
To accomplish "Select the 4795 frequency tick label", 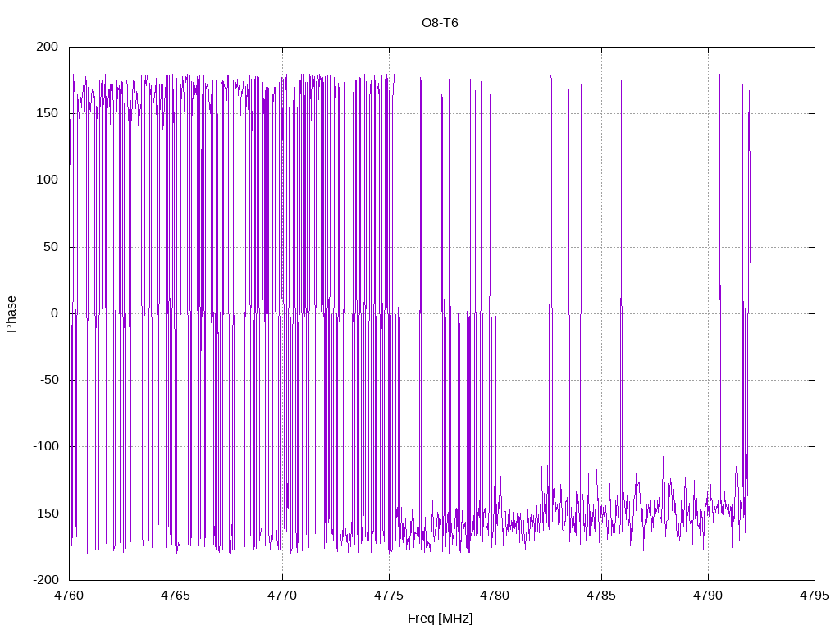I will click(x=815, y=596).
